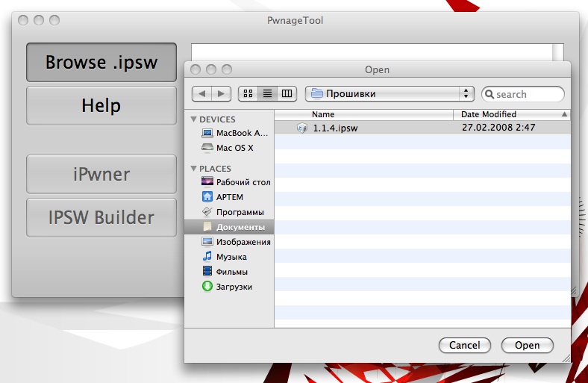The image size is (588, 383).
Task: Open Help in PwnageTool
Action: coord(101,105)
